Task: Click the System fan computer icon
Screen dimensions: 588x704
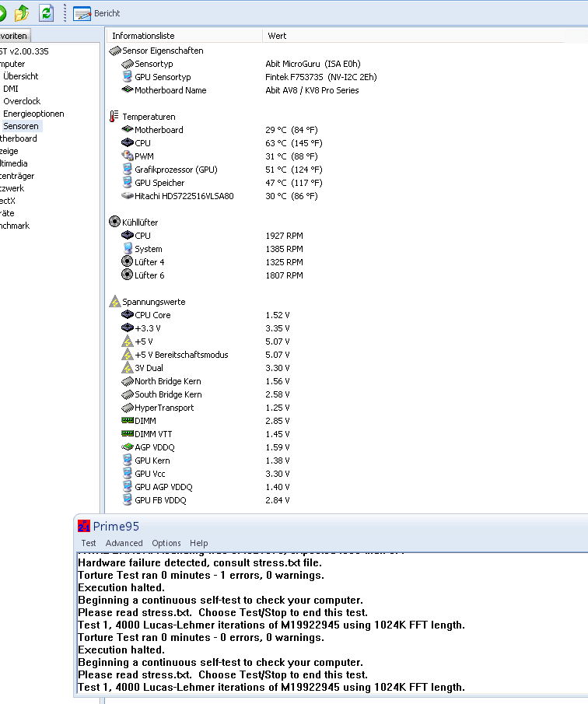Action: point(128,248)
